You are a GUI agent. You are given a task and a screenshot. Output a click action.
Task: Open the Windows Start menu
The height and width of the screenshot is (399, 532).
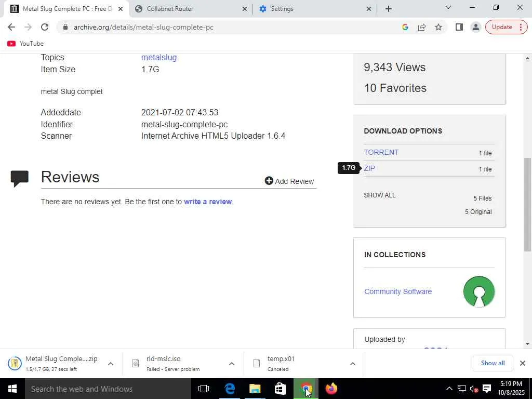[x=12, y=389]
